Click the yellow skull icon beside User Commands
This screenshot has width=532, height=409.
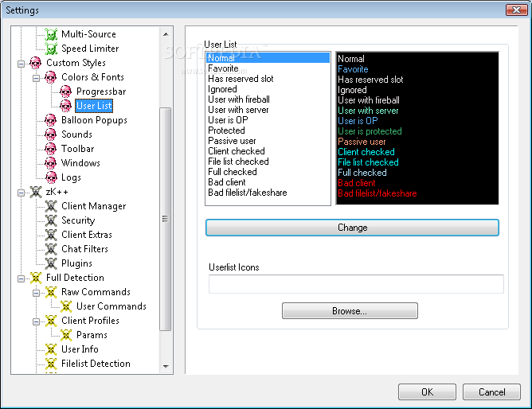click(x=66, y=306)
